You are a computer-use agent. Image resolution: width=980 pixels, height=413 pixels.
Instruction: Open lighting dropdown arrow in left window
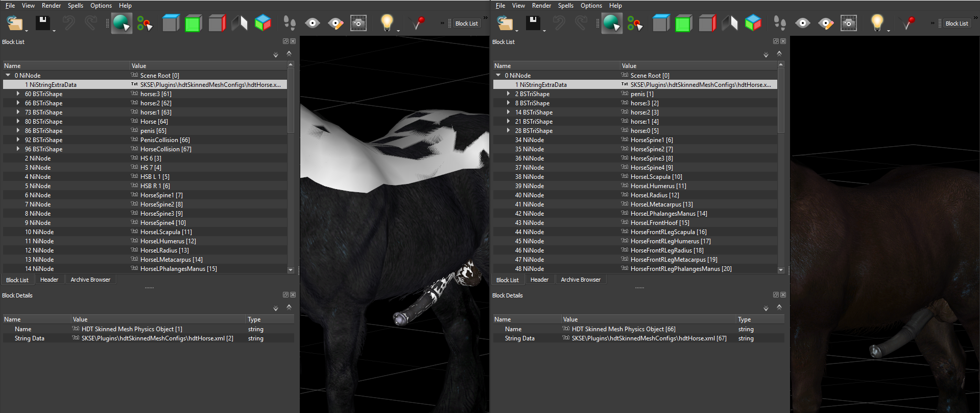[x=398, y=31]
